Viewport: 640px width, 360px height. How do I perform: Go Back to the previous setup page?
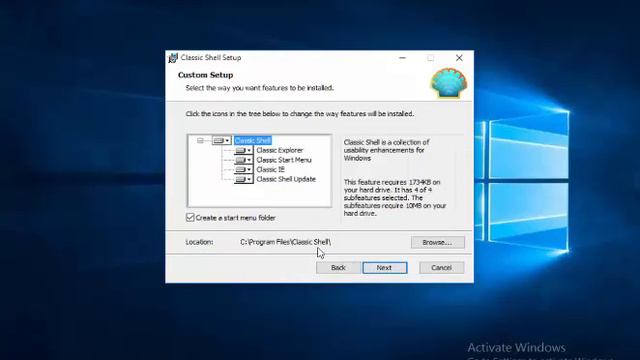[338, 268]
